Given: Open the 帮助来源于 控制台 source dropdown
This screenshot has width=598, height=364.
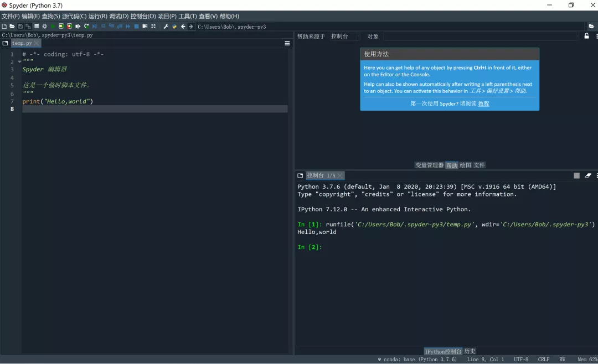Looking at the screenshot, I should 344,37.
